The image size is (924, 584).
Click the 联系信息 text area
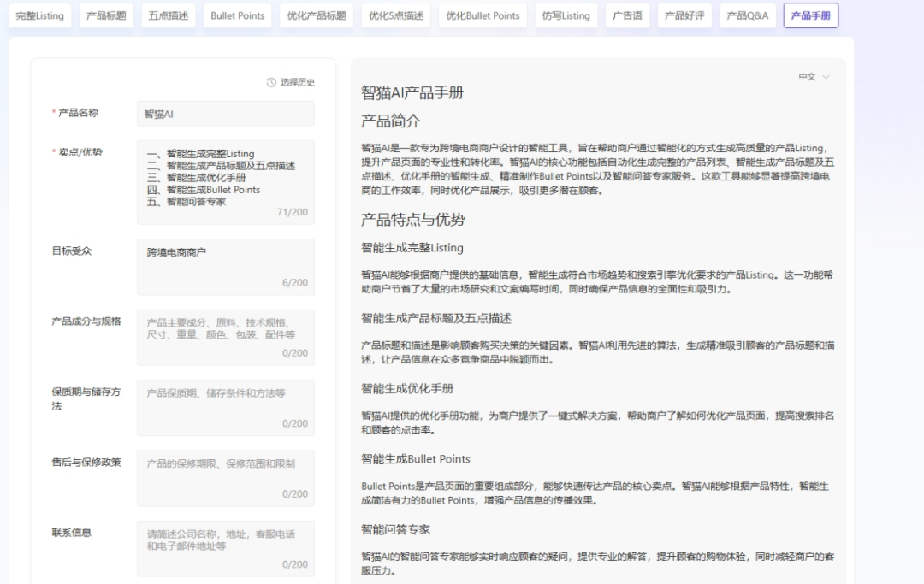point(224,547)
